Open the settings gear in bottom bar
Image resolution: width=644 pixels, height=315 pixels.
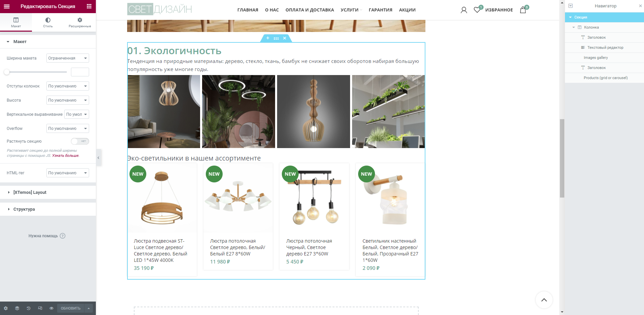click(x=6, y=308)
